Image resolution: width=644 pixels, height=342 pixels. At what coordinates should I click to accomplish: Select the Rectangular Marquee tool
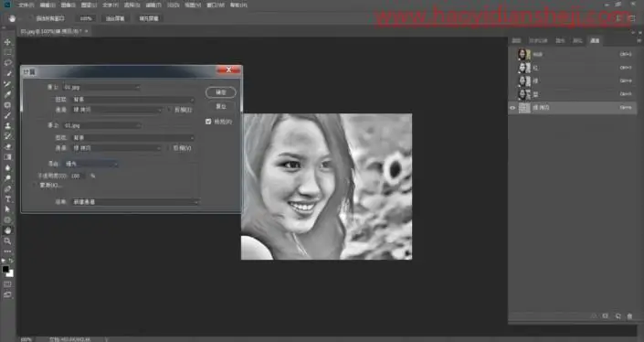pos(7,52)
